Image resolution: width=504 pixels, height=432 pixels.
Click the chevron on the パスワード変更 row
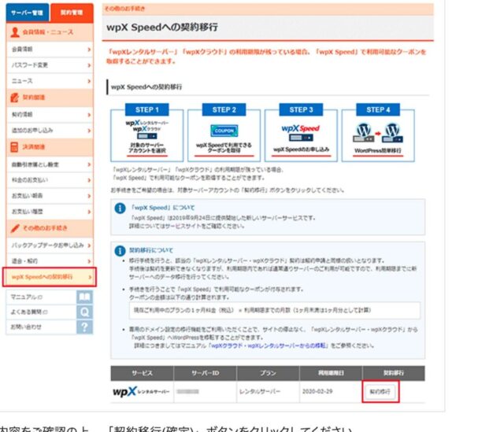[x=89, y=65]
